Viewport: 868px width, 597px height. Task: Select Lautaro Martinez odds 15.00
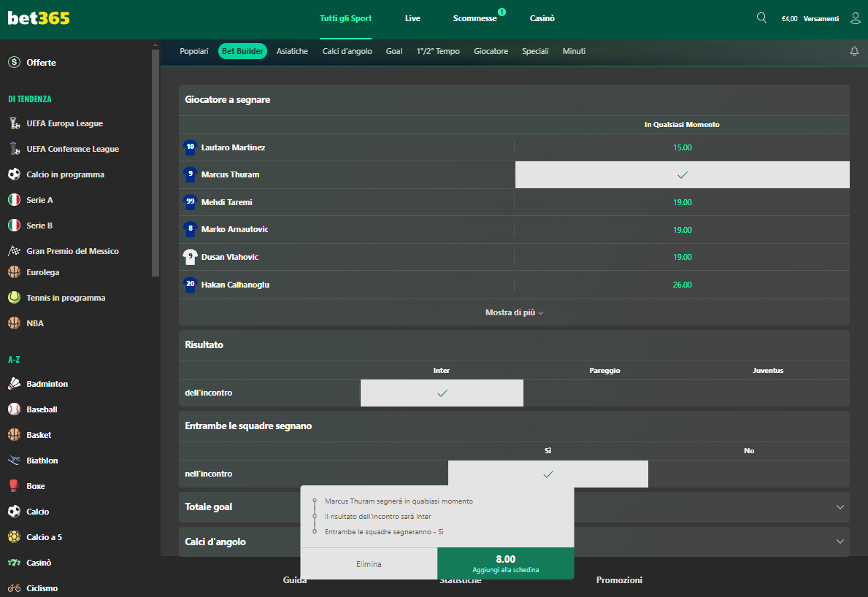coord(682,147)
